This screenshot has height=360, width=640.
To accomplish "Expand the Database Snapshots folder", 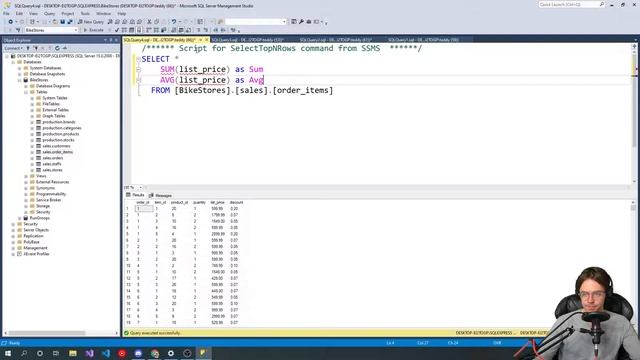I will pos(20,74).
